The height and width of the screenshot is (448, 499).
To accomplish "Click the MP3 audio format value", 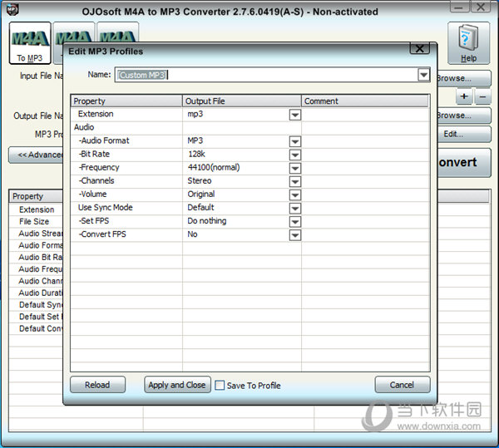I will [x=195, y=140].
